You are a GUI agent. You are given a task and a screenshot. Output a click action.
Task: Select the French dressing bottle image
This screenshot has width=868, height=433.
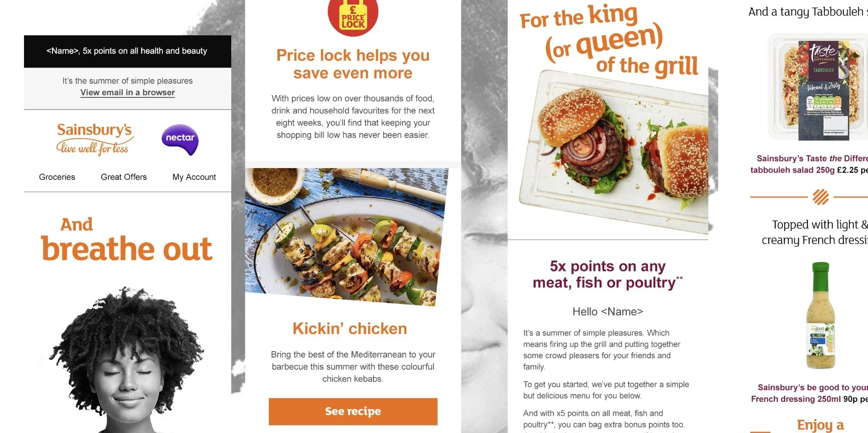[x=821, y=315]
